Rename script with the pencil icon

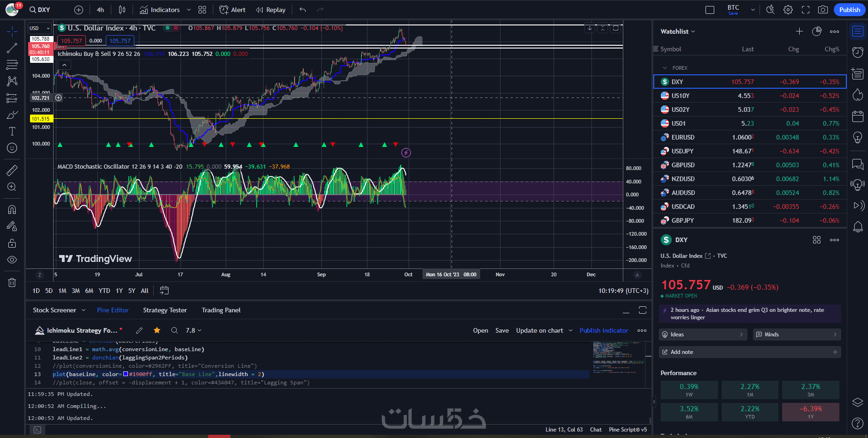point(139,330)
